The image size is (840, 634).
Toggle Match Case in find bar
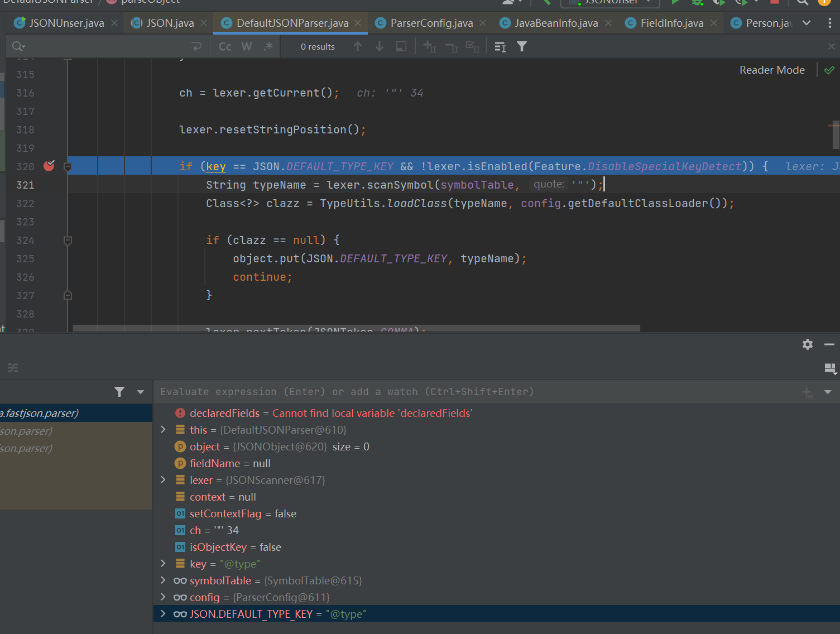pyautogui.click(x=225, y=47)
